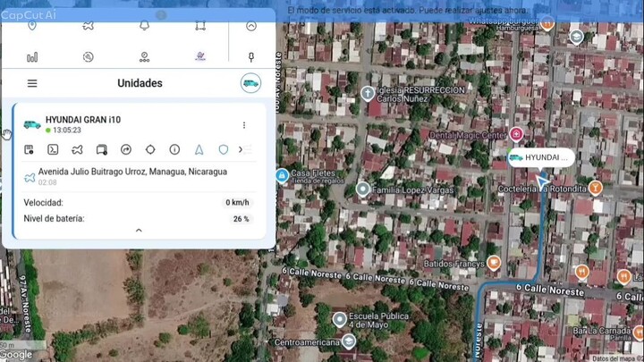Expand more unit actions with right chevron

[x=241, y=150]
